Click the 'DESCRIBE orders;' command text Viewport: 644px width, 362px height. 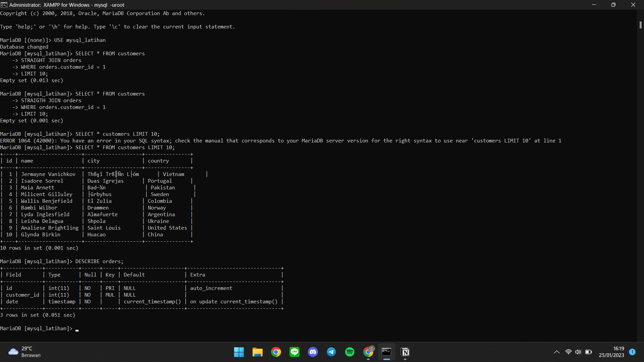coord(99,261)
